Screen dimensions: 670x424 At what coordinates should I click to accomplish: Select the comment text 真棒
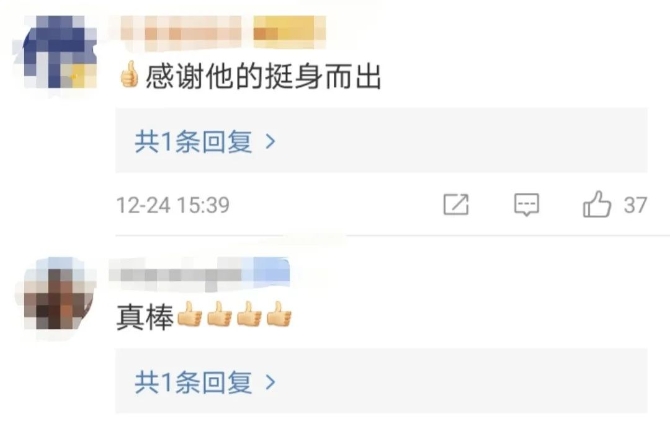[145, 317]
